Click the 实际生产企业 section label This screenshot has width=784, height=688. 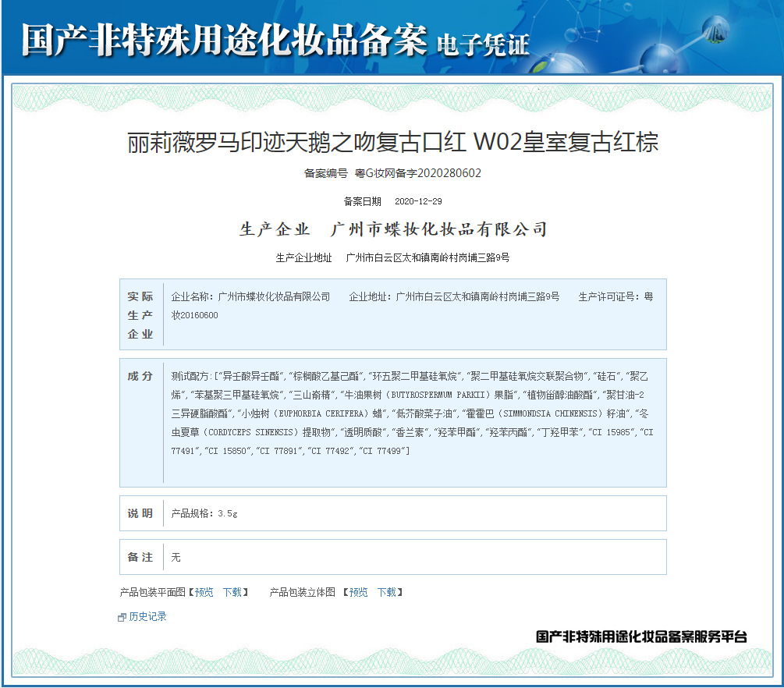click(x=140, y=314)
